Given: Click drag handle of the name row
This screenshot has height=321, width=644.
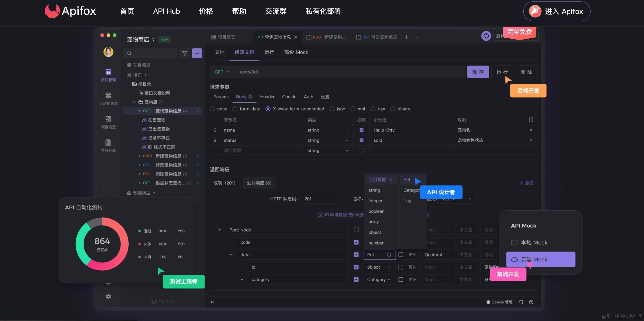Looking at the screenshot, I should click(215, 130).
